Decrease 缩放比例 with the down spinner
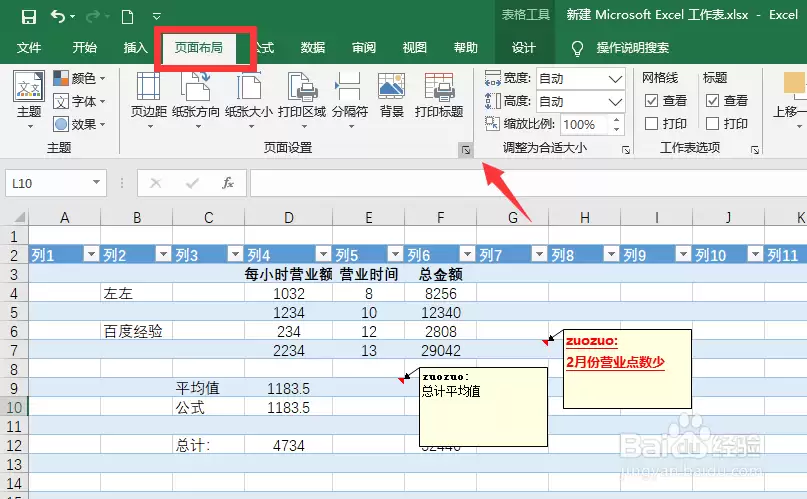This screenshot has height=499, width=807. [x=616, y=129]
